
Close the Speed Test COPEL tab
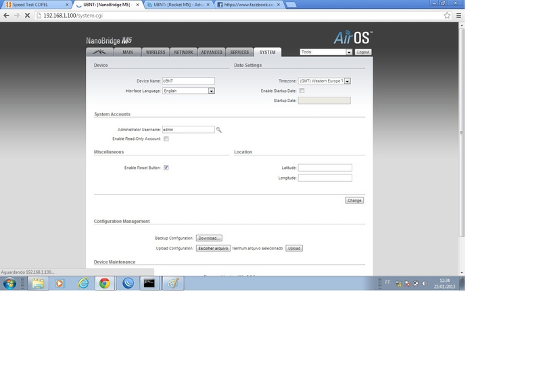pyautogui.click(x=67, y=5)
